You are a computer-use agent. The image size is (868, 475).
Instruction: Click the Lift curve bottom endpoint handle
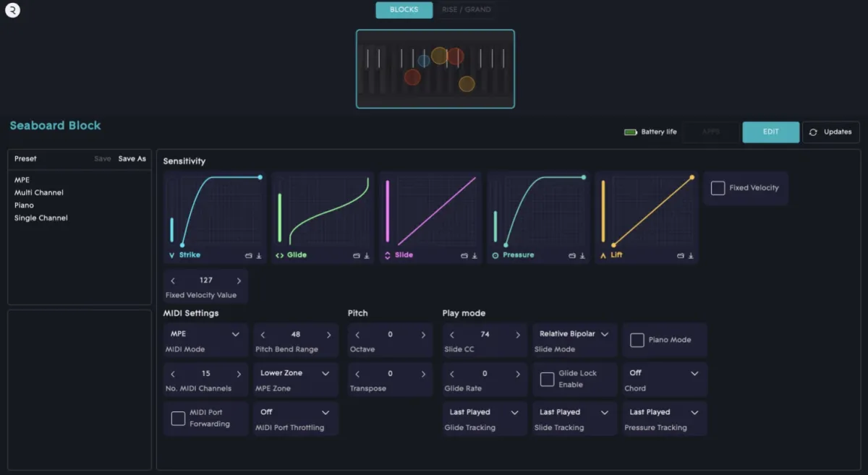click(x=613, y=245)
